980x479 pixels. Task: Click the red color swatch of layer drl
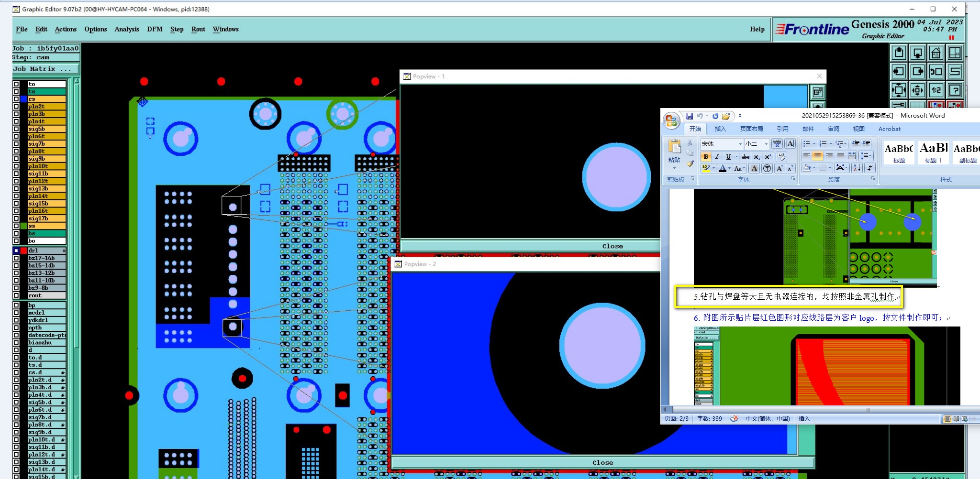23,250
